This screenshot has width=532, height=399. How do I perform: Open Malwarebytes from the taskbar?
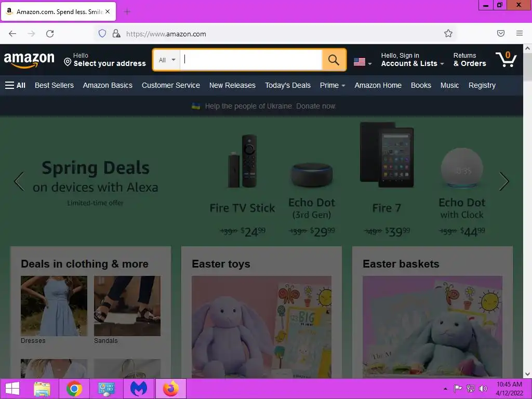click(x=139, y=389)
